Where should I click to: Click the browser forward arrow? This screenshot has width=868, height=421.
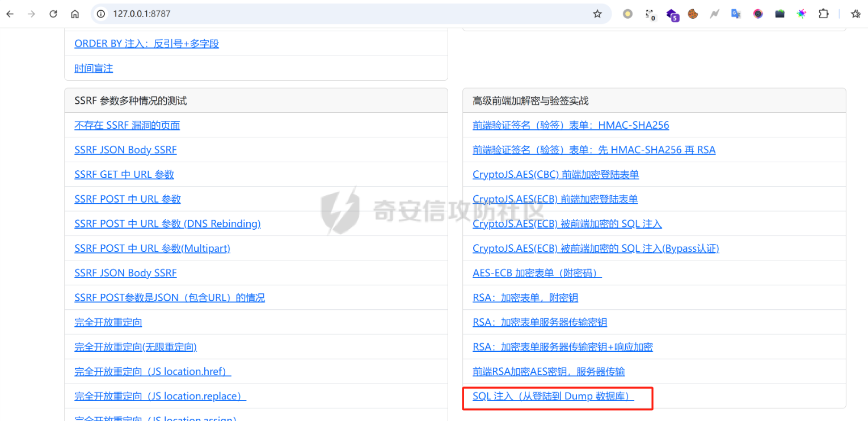tap(32, 14)
